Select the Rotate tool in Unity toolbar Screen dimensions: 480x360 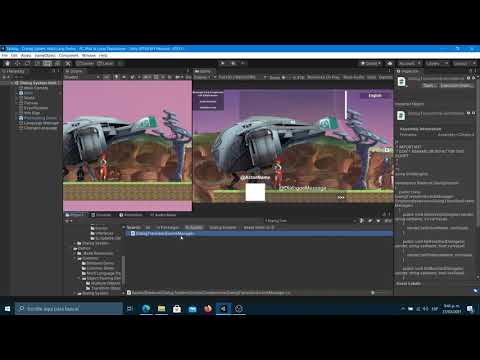coord(27,63)
